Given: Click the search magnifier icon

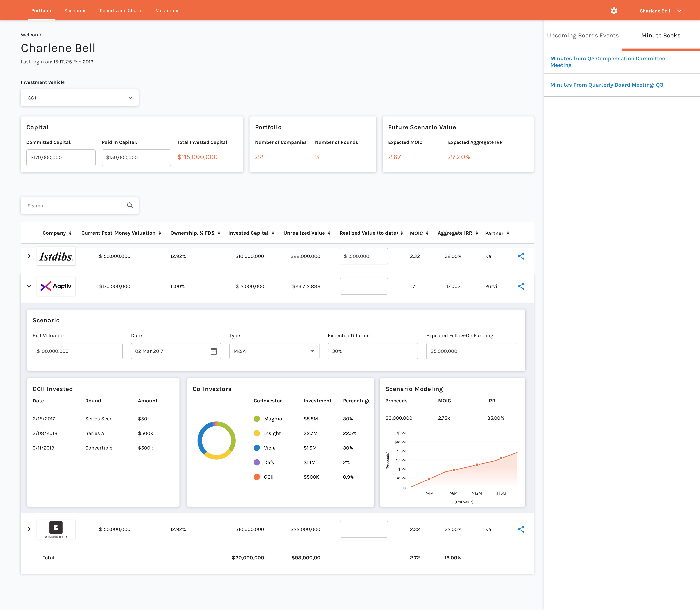Looking at the screenshot, I should [130, 205].
